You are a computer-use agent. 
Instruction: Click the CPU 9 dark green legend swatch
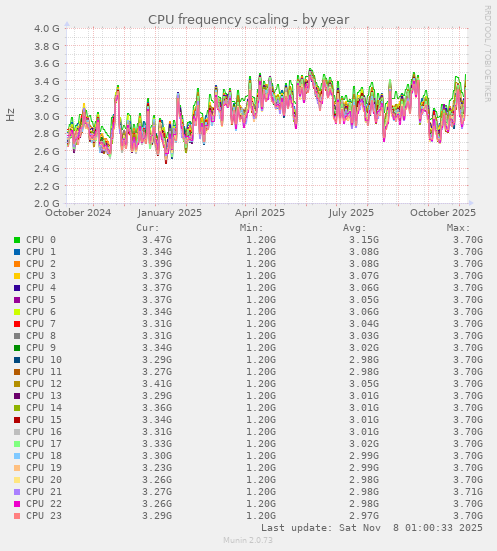tap(17, 348)
